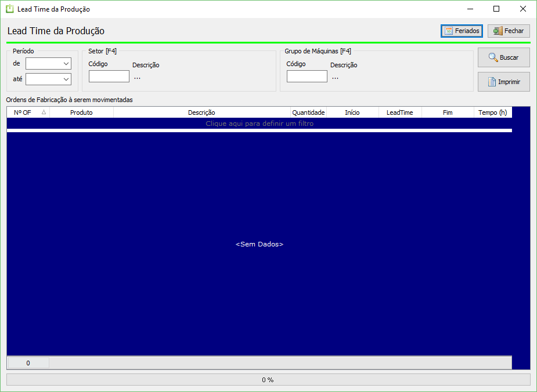Click the app icon in title bar
Screen dimensions: 537x392
[x=10, y=9]
